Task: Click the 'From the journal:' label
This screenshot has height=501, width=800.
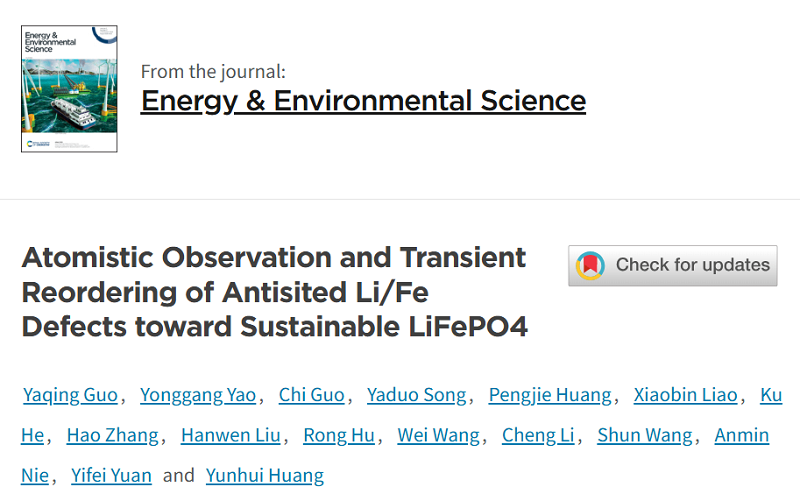Action: 213,71
